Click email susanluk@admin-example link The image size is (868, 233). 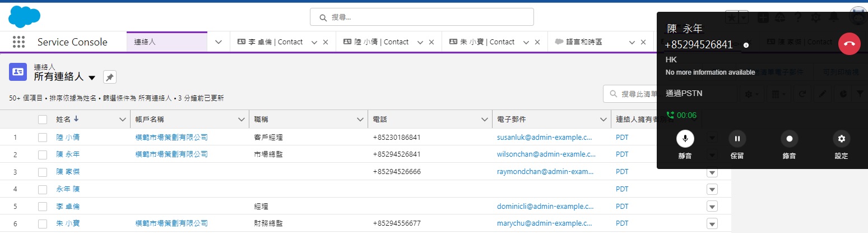pos(545,137)
